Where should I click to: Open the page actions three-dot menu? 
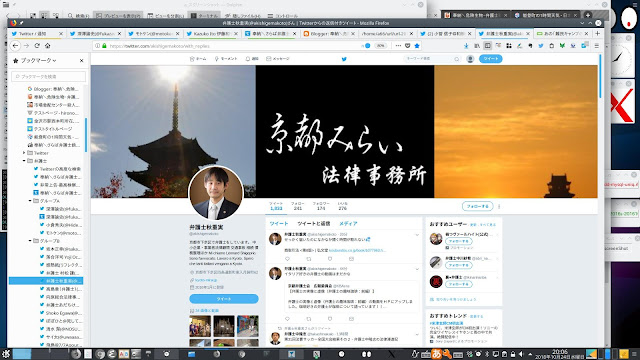(398, 46)
